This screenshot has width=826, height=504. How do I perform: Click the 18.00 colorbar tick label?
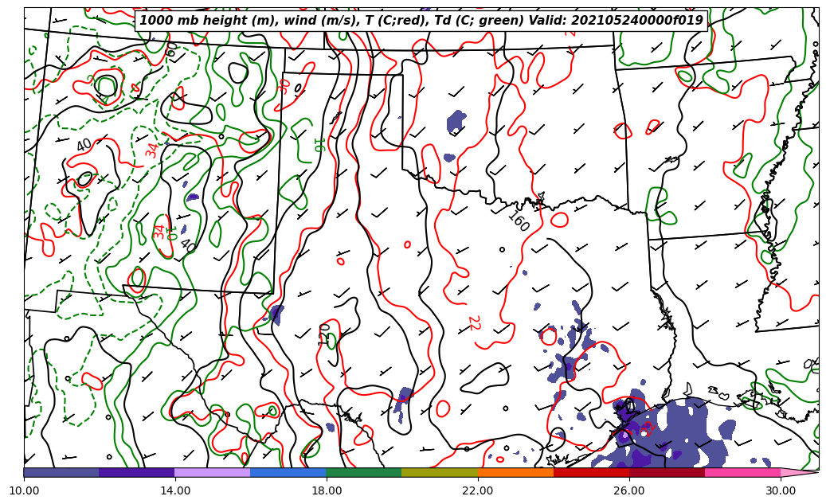pos(327,490)
